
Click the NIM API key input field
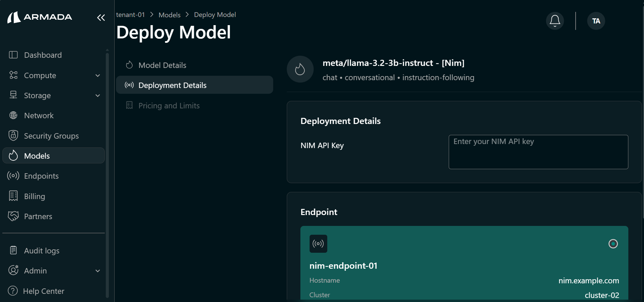(538, 152)
